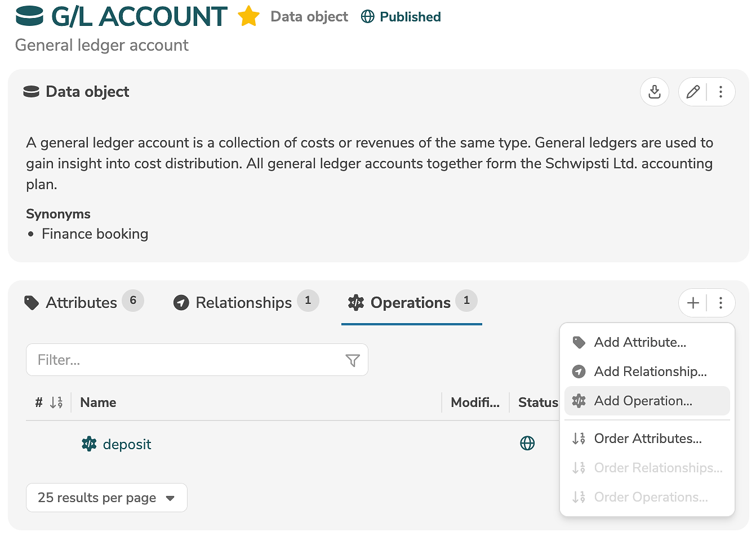
Task: Toggle the favorite star for G/L Account
Action: [248, 17]
